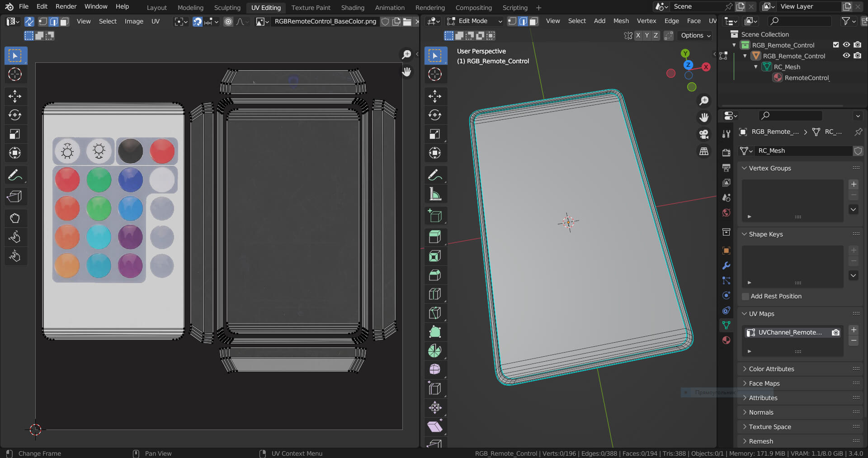Expand the Color Attributes panel

[x=771, y=369]
